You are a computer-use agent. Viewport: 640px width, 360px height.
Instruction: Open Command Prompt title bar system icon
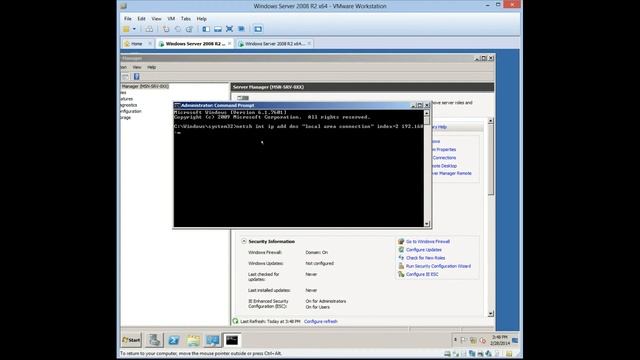tap(177, 105)
